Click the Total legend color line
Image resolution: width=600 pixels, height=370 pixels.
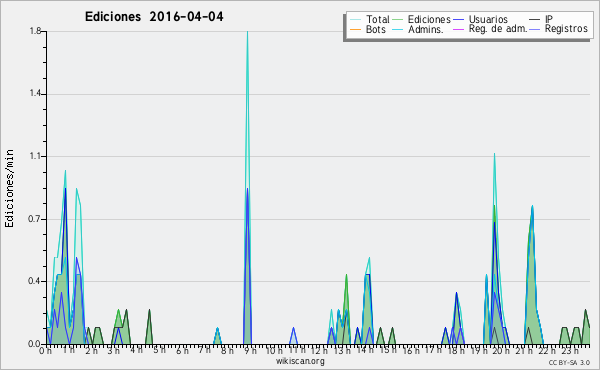coord(355,20)
